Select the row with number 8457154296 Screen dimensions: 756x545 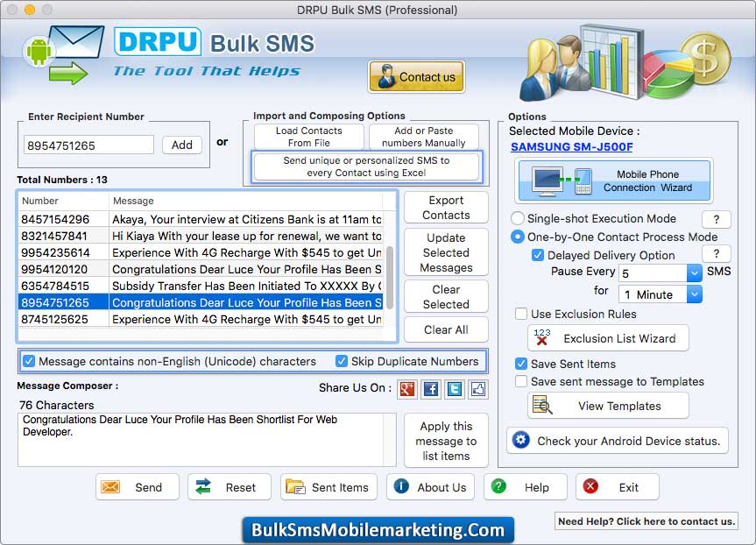tap(201, 219)
